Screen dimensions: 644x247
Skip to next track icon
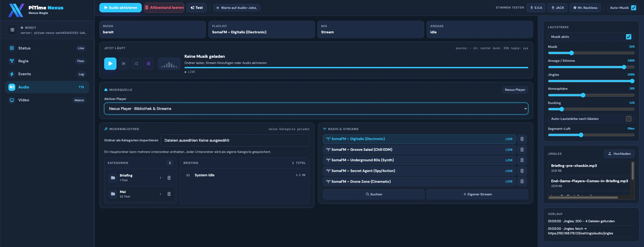click(124, 64)
